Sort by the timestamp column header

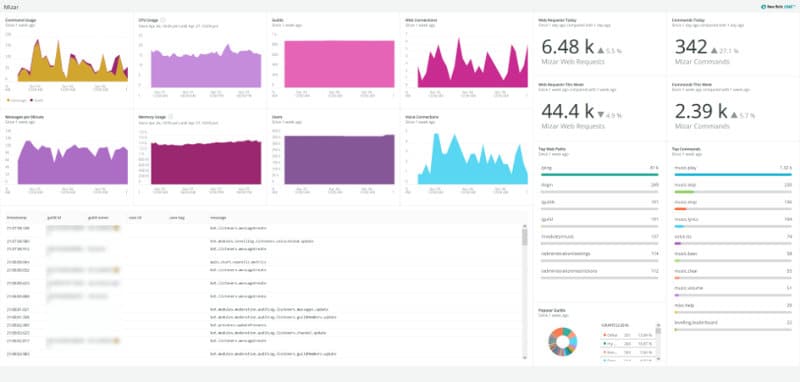coord(17,218)
